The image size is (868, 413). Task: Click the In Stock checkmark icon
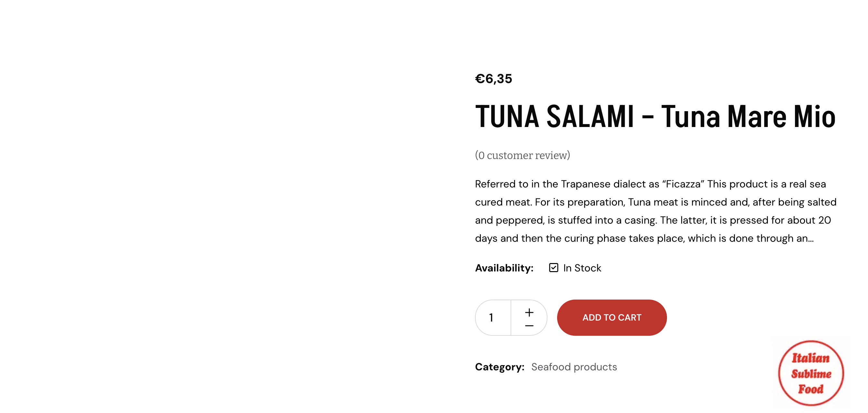(x=553, y=268)
